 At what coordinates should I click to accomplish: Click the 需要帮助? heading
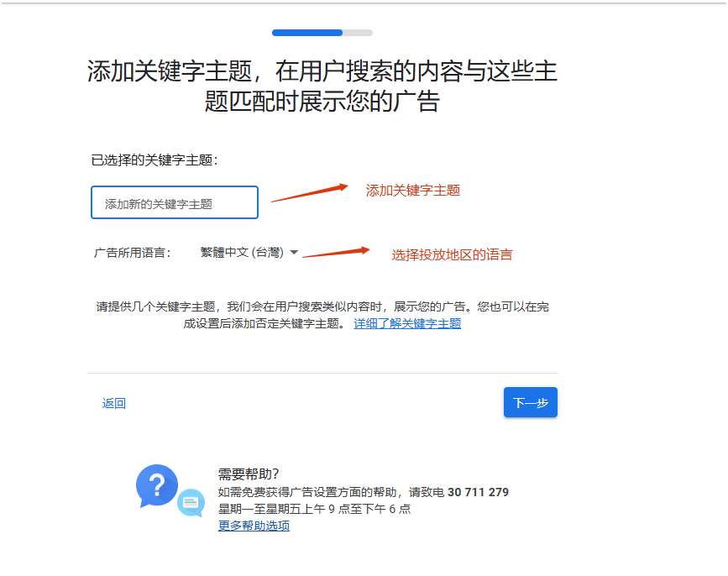[249, 474]
